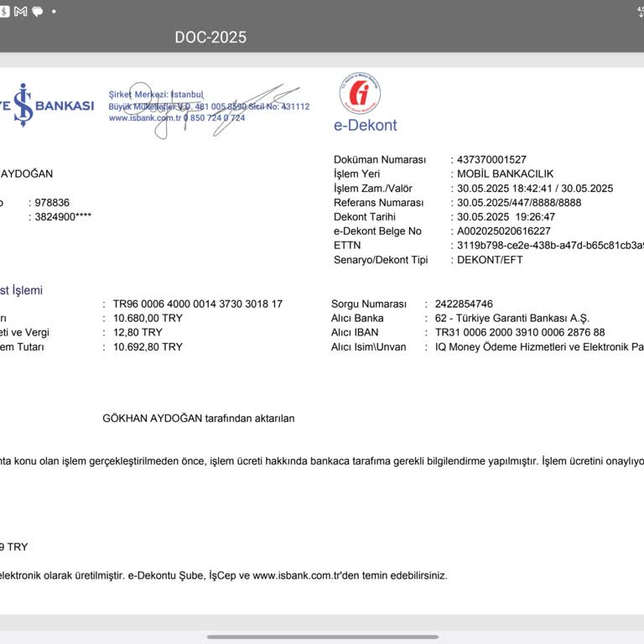The image size is (644, 644).
Task: Select fee amount 12,80 TRY
Action: click(138, 332)
